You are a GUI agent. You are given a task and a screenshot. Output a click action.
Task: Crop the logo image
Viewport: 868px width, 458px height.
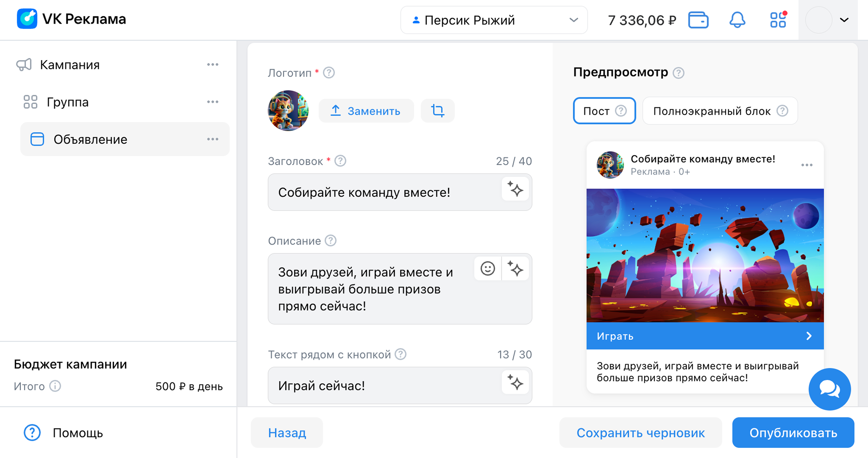[438, 111]
